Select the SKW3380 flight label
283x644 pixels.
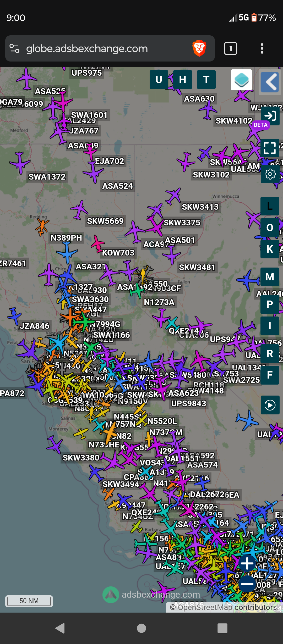point(81,458)
